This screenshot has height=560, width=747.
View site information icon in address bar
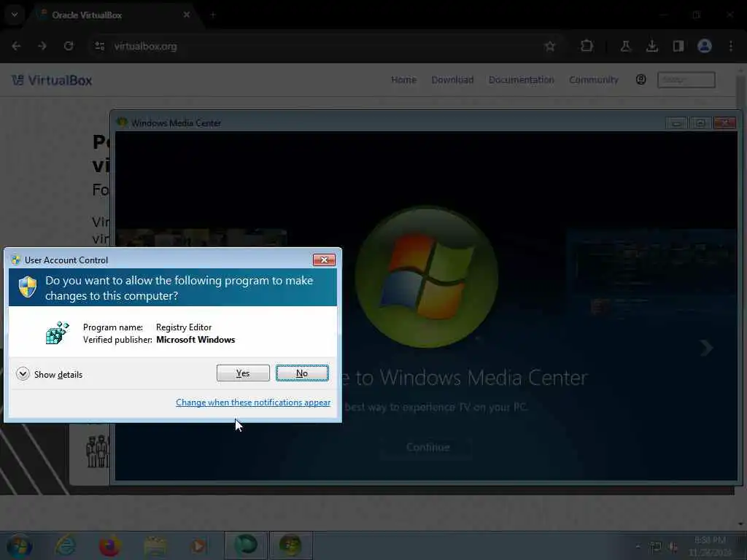coord(99,46)
